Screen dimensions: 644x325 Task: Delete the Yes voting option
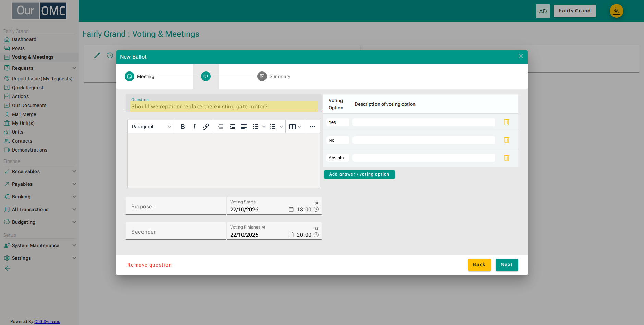coord(507,122)
